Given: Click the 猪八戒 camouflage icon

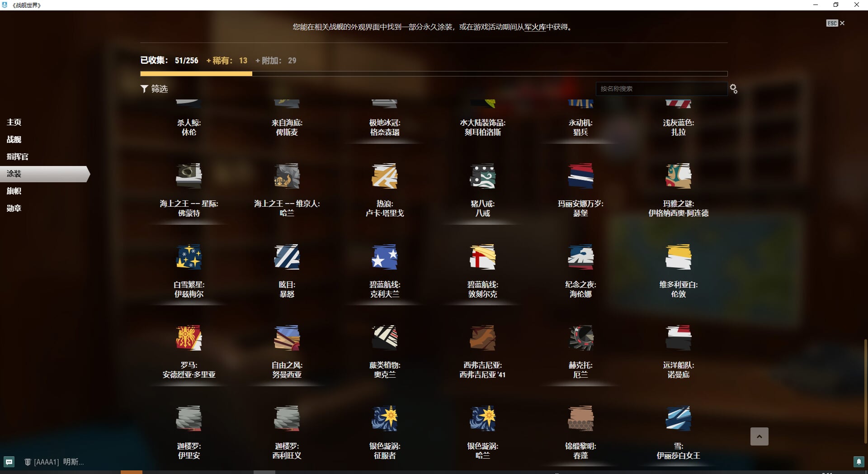Looking at the screenshot, I should [482, 176].
